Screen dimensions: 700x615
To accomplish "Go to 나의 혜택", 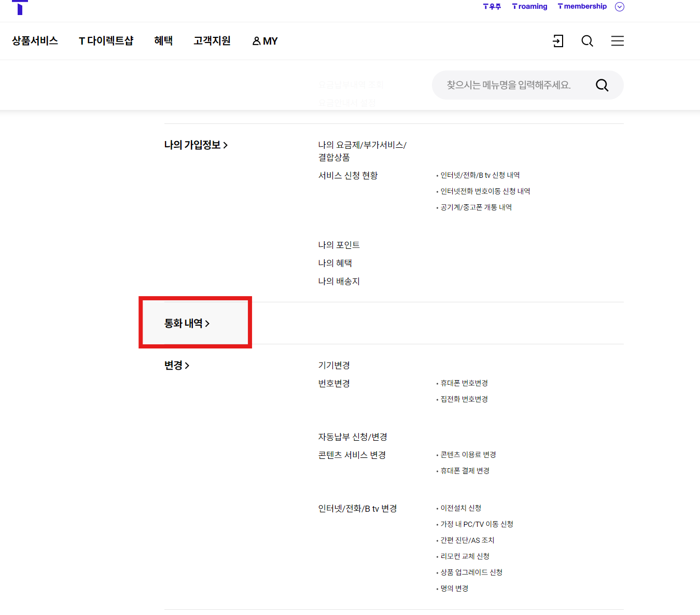I will 335,263.
